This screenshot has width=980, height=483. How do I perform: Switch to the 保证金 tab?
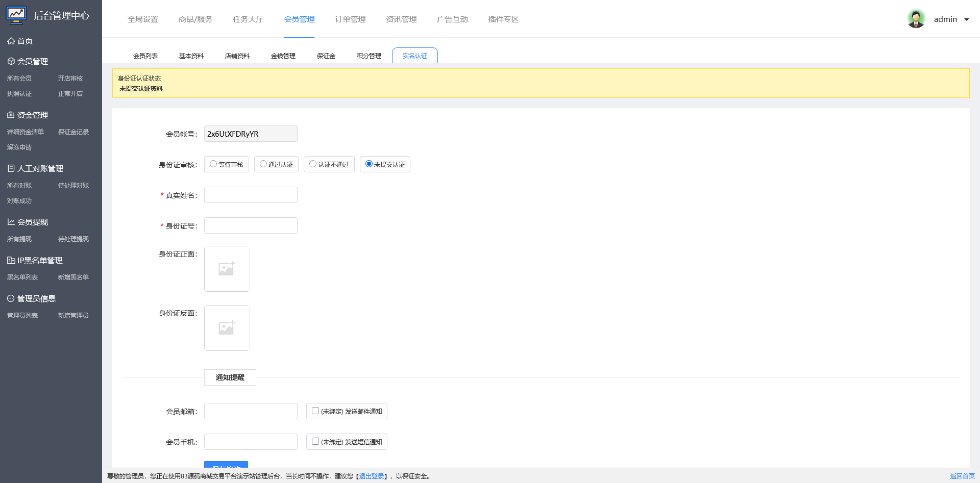tap(326, 56)
